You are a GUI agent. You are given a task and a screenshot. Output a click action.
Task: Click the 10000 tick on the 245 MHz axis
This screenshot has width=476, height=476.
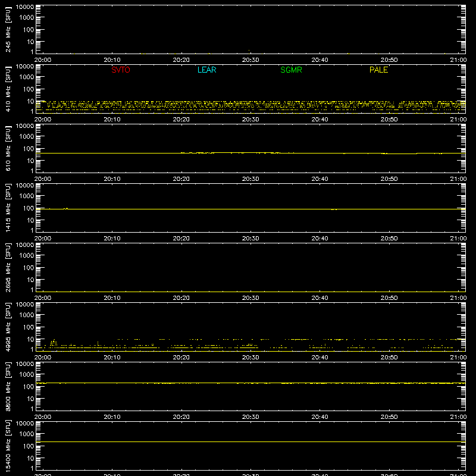click(25, 7)
